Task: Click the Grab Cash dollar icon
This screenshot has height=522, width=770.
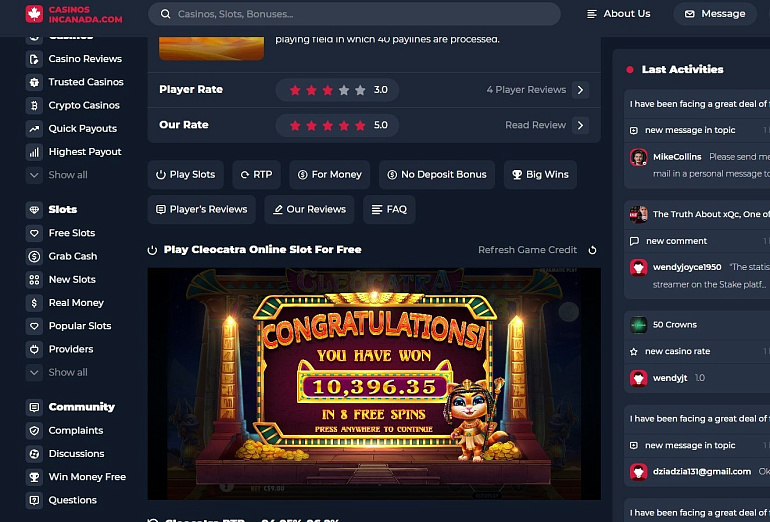Action: click(x=34, y=256)
